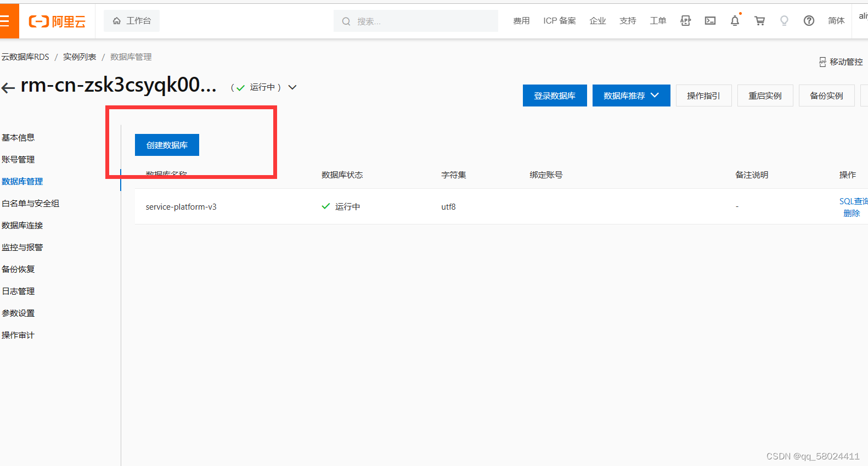Select 账号管理 in sidebar

tap(18, 160)
